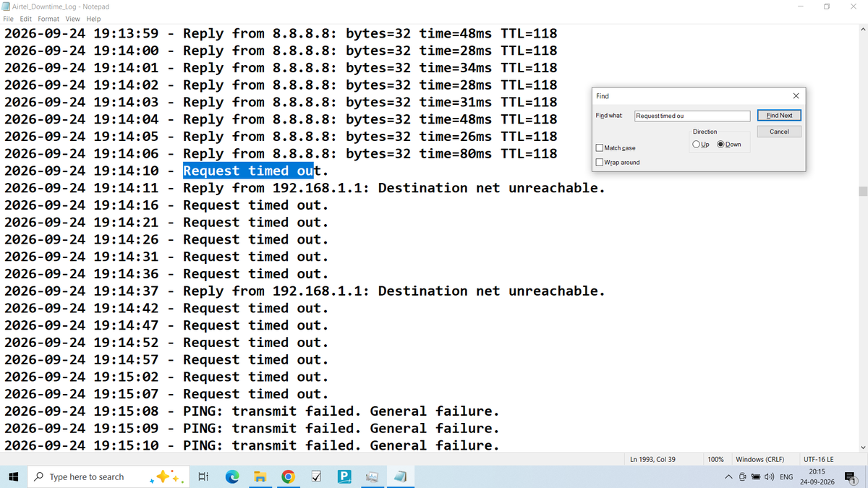Click 'UTF-16 LE' encoding in status bar
Viewport: 868px width, 488px height.
818,459
